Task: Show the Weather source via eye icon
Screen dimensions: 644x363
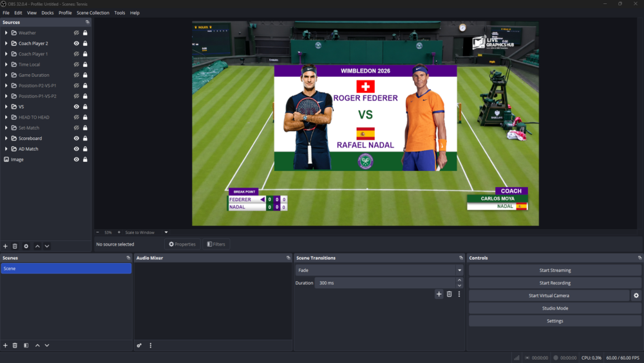Action: [x=77, y=33]
